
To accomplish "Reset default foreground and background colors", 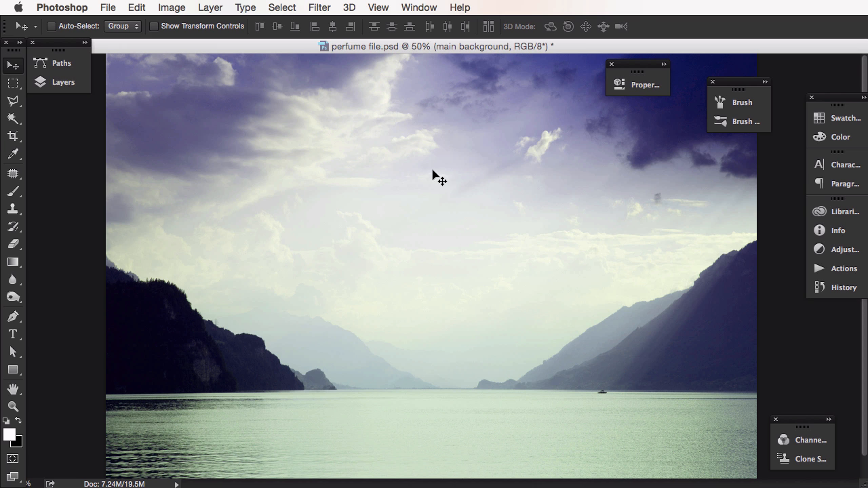I will click(7, 422).
